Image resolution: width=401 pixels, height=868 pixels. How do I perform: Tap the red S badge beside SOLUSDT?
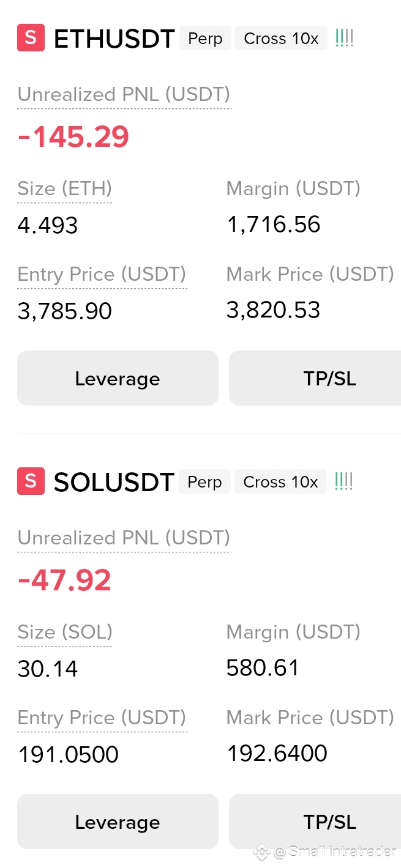(31, 481)
